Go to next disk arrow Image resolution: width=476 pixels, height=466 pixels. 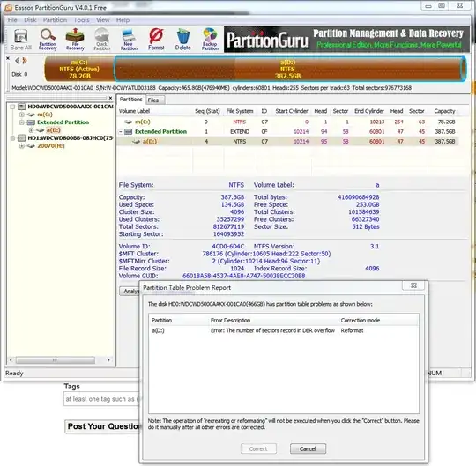point(25,61)
